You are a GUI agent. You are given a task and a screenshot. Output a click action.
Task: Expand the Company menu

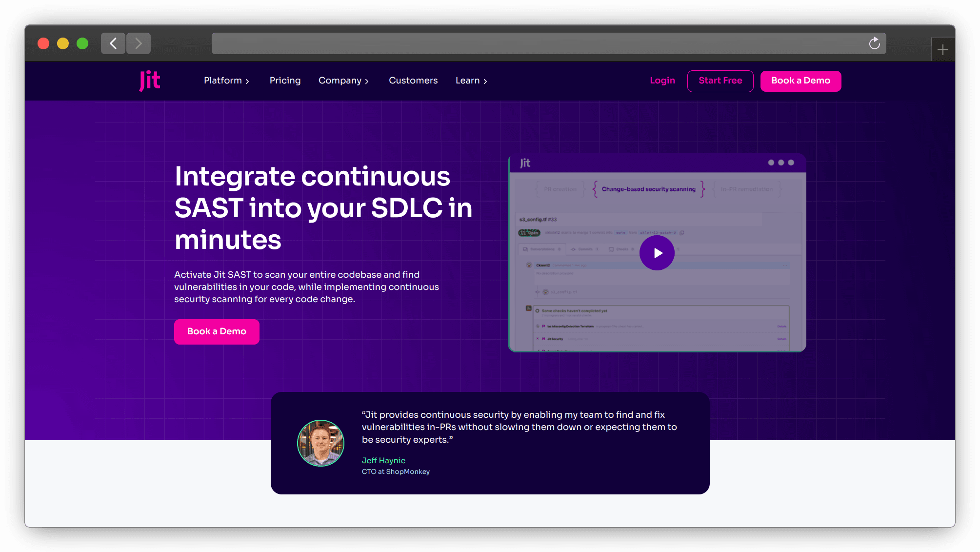coord(344,81)
